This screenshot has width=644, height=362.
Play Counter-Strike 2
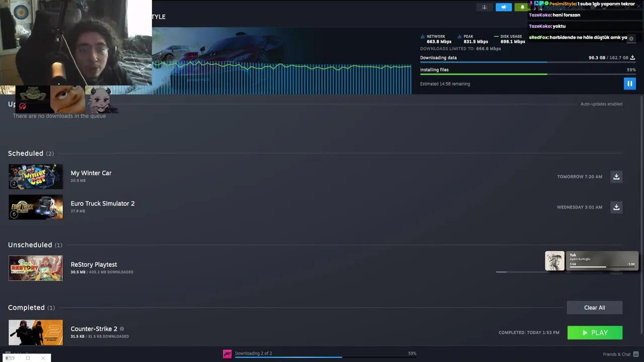[x=595, y=333]
